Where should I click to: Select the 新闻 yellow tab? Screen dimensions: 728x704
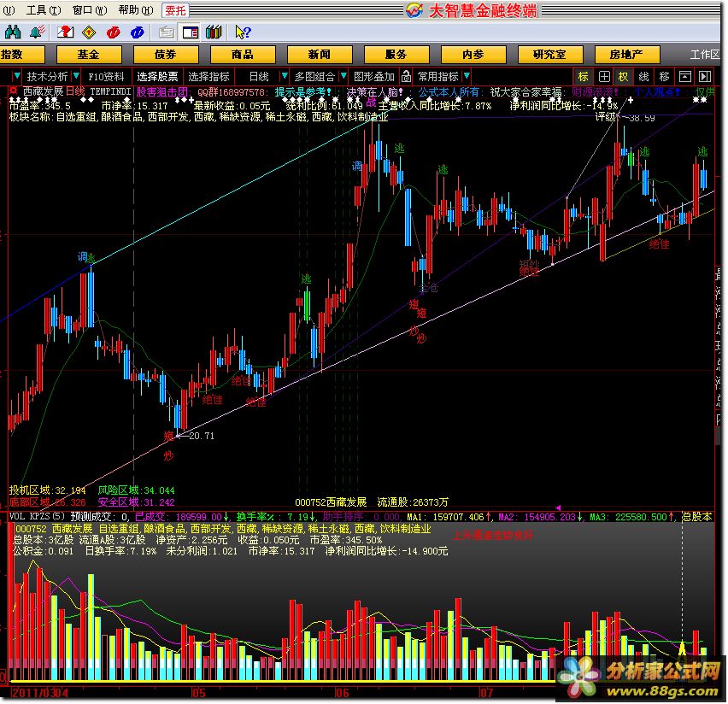pos(320,55)
